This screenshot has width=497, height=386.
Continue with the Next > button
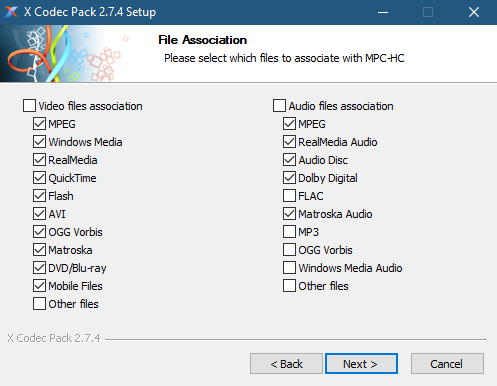click(361, 364)
